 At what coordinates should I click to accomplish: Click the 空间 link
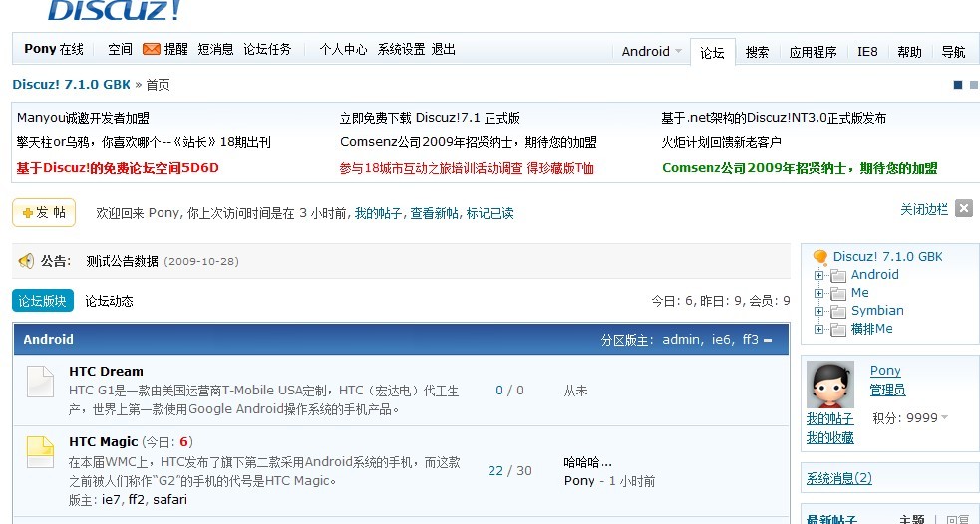[x=120, y=49]
